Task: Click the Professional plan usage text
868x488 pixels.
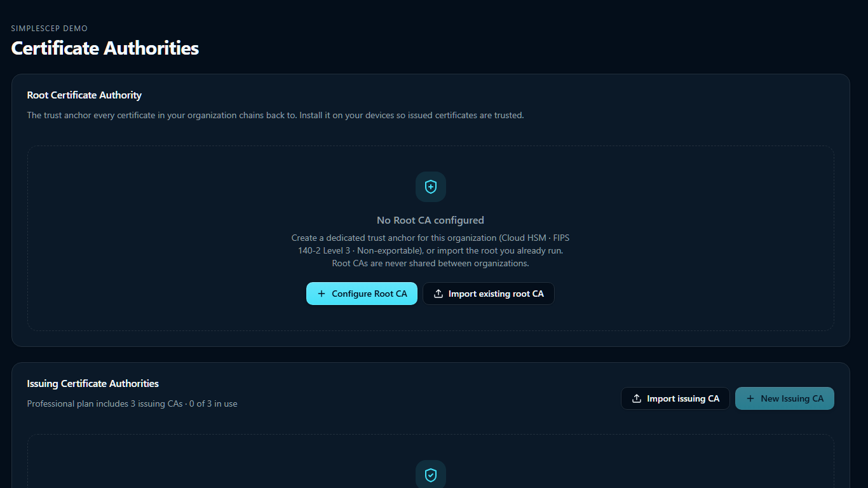Action: tap(132, 403)
